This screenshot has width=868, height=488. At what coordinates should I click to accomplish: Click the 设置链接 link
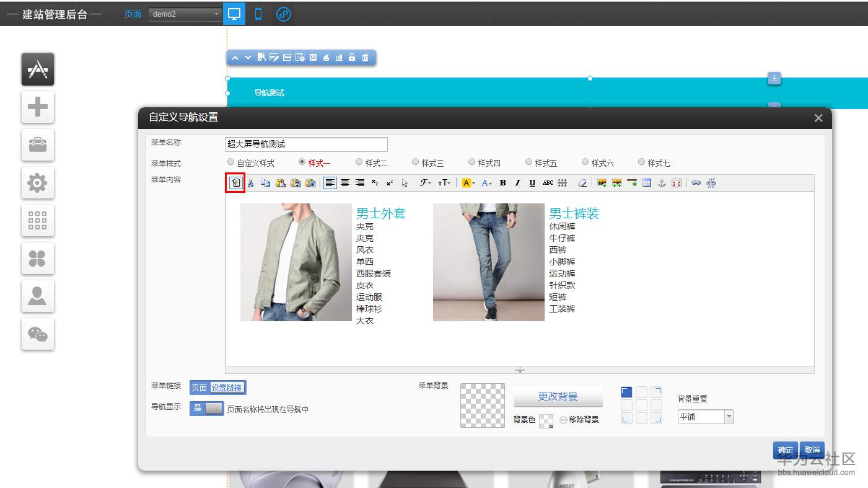[227, 388]
